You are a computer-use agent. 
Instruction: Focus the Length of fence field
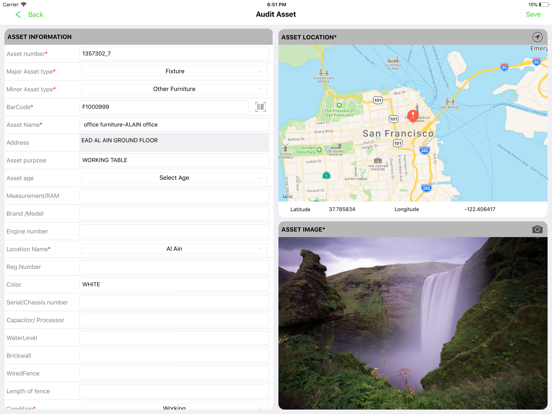[174, 391]
